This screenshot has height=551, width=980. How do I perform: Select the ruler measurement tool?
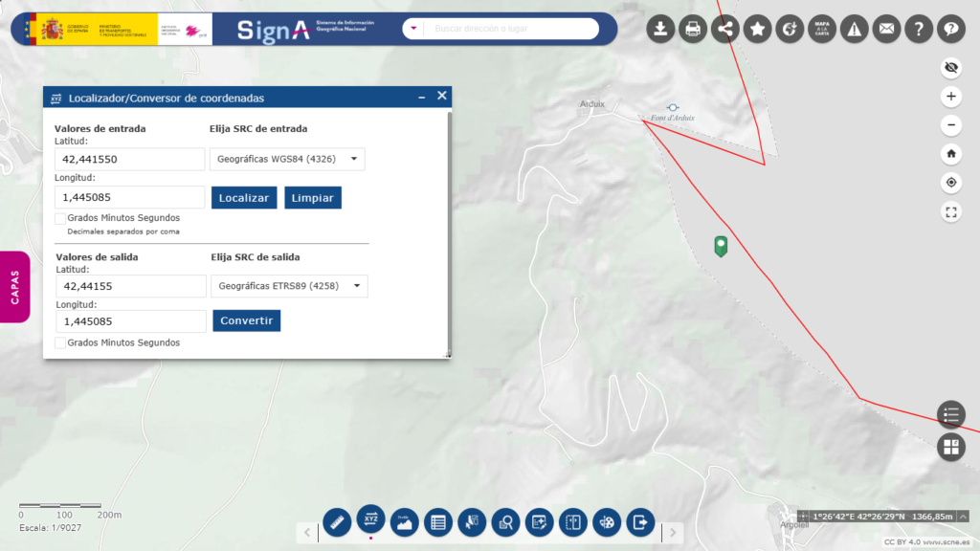point(336,521)
